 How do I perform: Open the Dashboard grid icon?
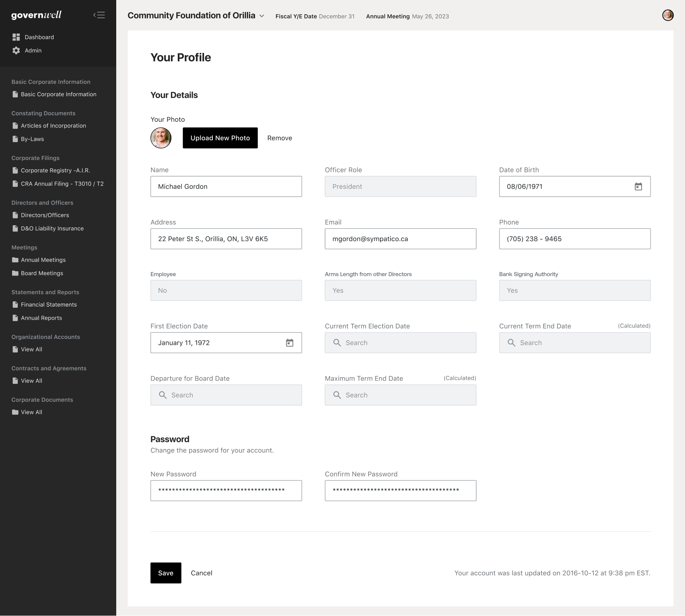point(16,37)
